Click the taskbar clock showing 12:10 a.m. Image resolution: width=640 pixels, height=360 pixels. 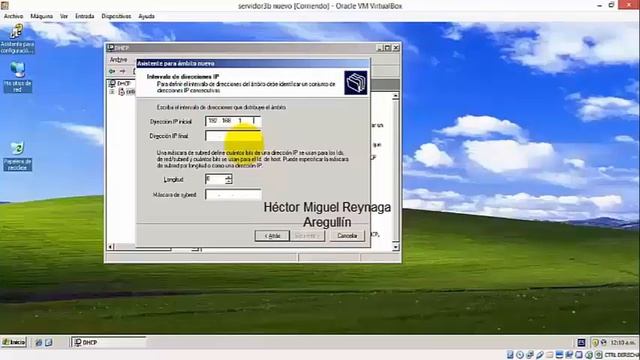pos(623,343)
